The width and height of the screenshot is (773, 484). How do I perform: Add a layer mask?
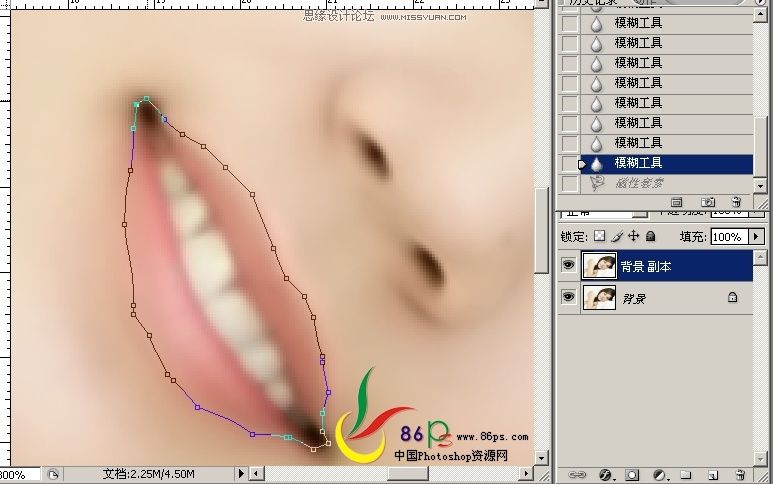point(632,475)
